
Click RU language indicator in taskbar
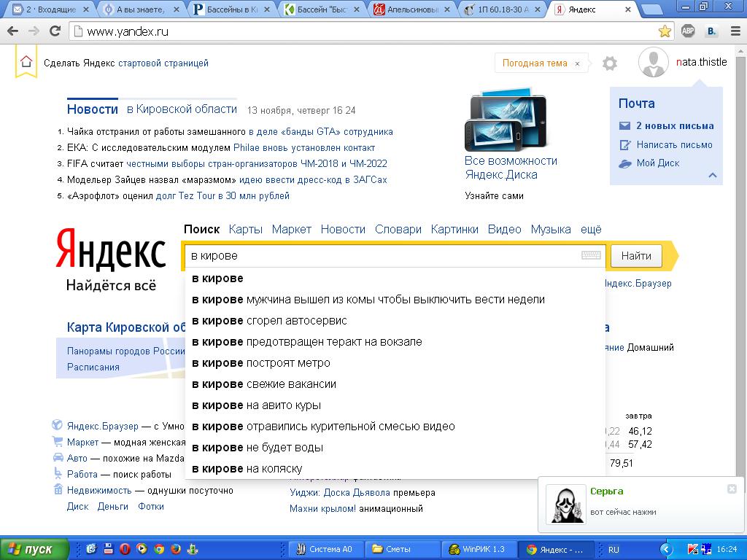[x=613, y=550]
